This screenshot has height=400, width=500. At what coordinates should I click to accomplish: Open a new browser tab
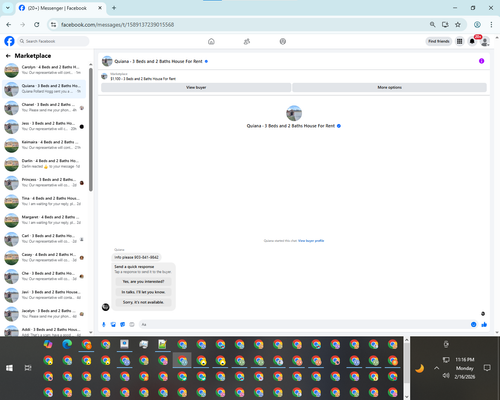[114, 8]
